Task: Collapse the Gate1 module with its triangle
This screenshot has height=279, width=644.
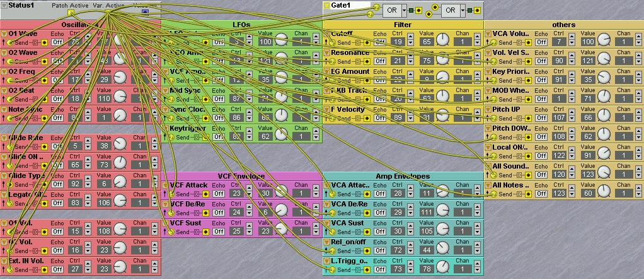Action: coord(326,5)
